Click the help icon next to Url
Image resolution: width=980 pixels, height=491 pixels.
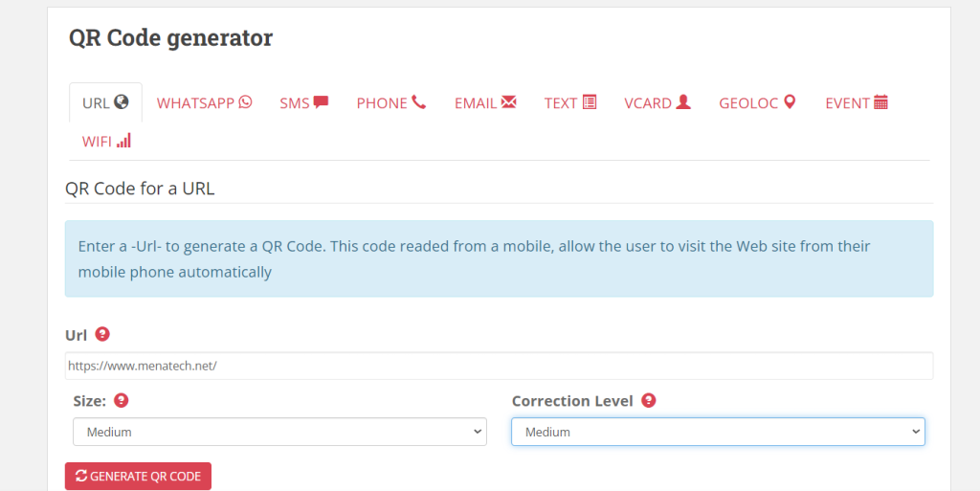(x=102, y=334)
